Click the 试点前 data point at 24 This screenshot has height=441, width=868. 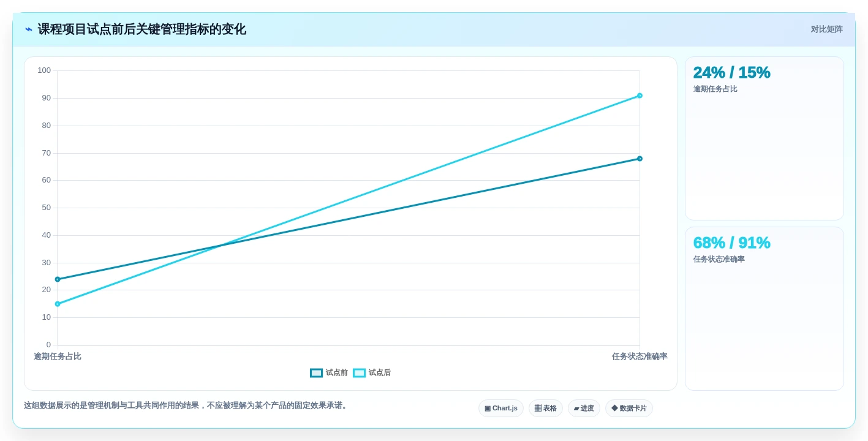(x=58, y=279)
